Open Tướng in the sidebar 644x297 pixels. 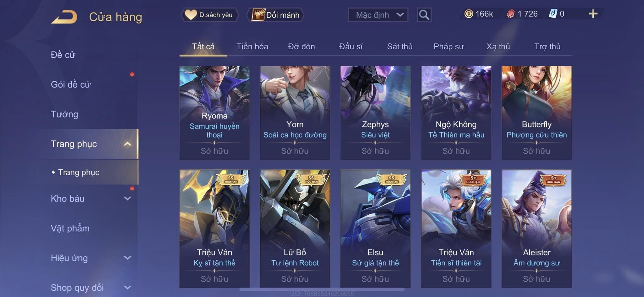tap(64, 114)
